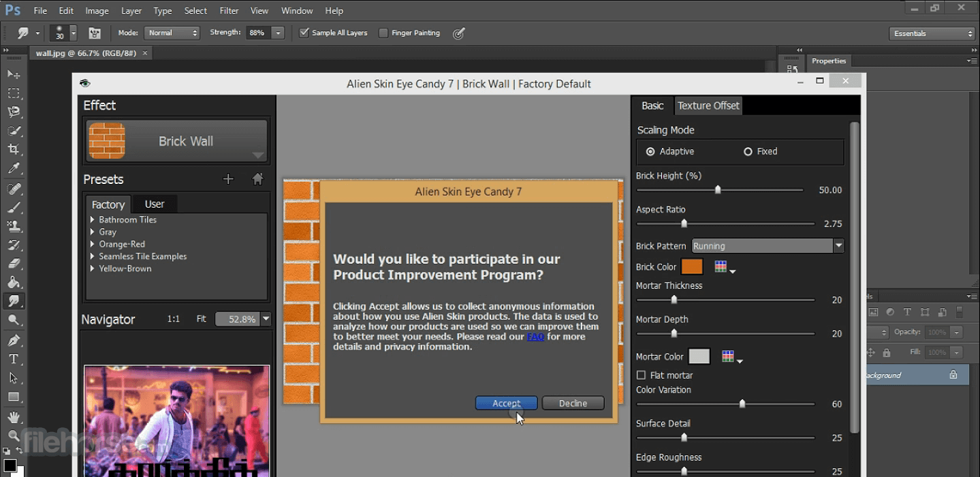Click the home icon in Presets
980x477 pixels.
point(257,179)
